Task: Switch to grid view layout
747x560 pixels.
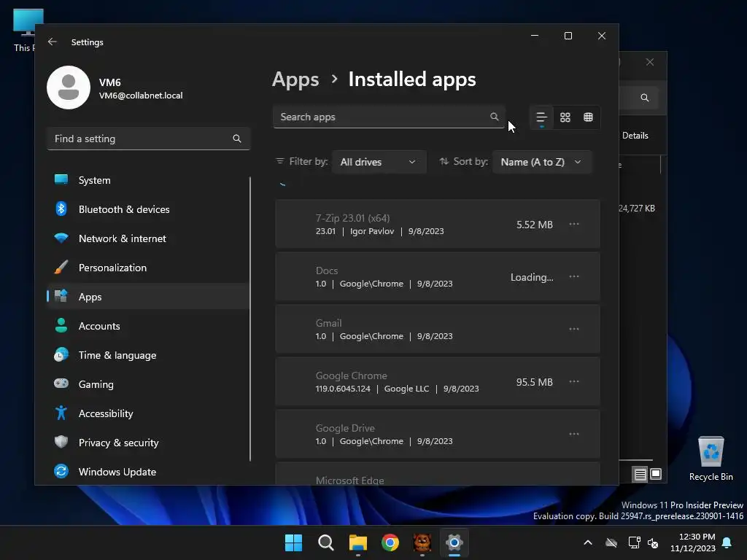Action: click(565, 117)
